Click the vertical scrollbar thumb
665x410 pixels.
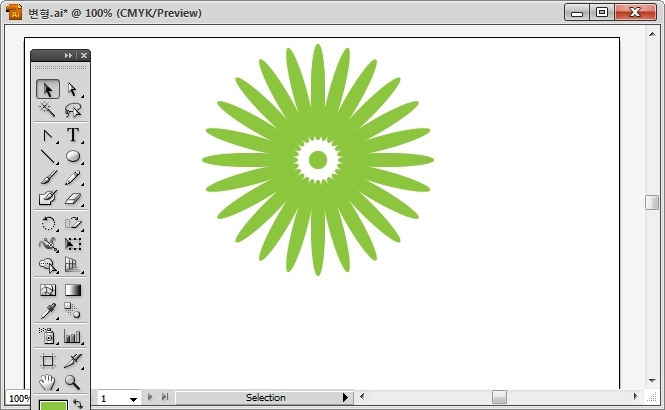652,202
